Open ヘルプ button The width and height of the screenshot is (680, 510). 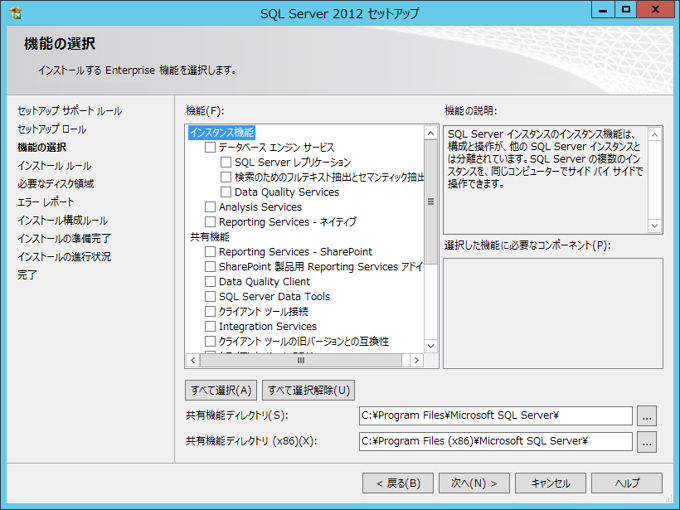tap(627, 483)
